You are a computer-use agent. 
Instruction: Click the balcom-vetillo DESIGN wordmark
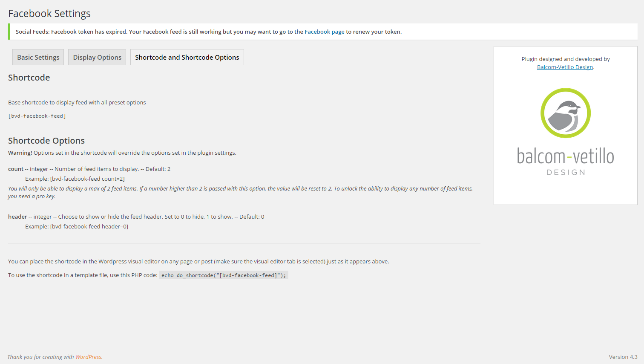click(x=565, y=161)
